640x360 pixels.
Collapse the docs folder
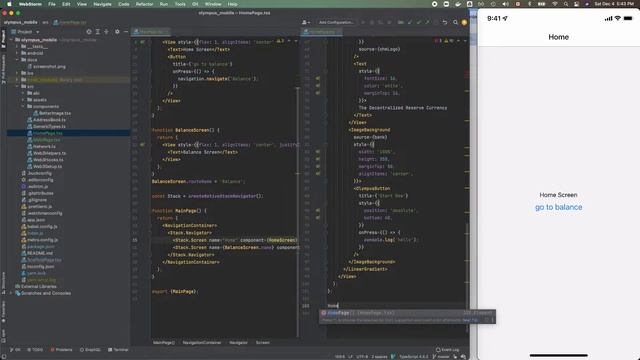[x=17, y=60]
